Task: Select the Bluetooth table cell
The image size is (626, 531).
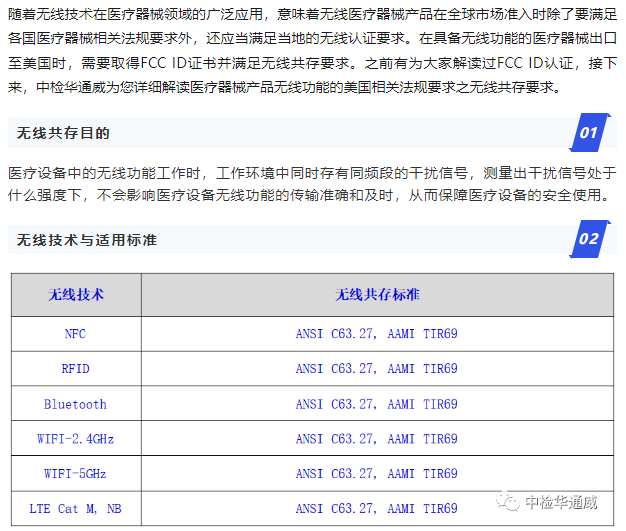Action: tap(76, 404)
